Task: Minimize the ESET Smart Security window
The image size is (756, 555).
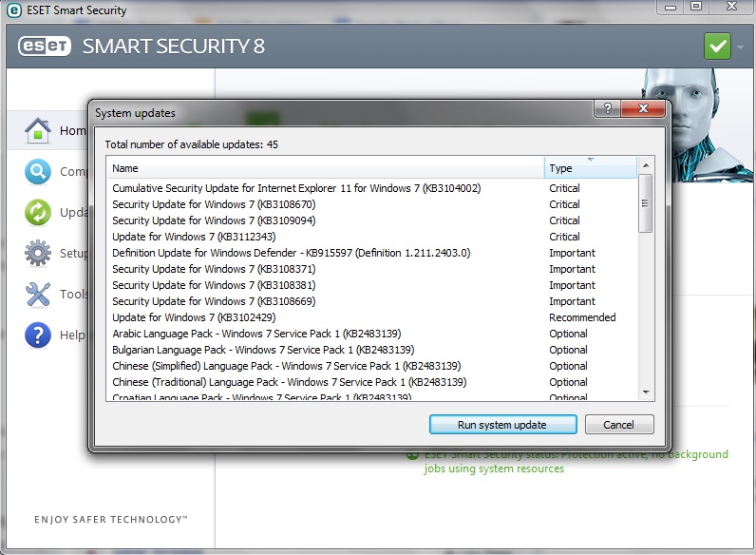Action: pos(671,7)
